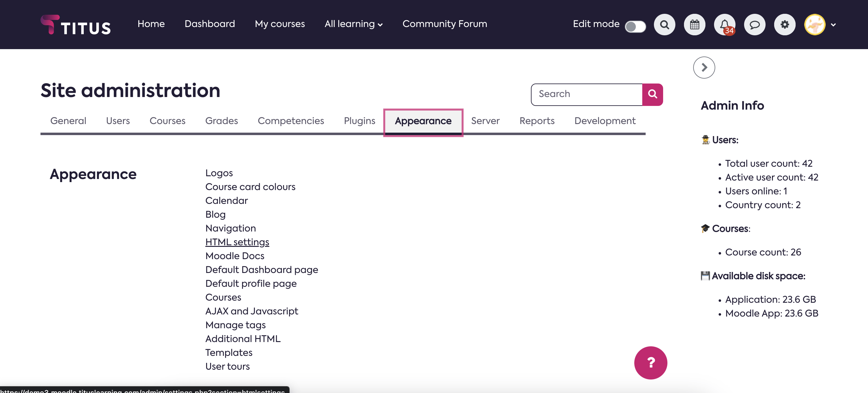Open the pink help question mark button
Screen dimensions: 868x393
[x=650, y=363]
